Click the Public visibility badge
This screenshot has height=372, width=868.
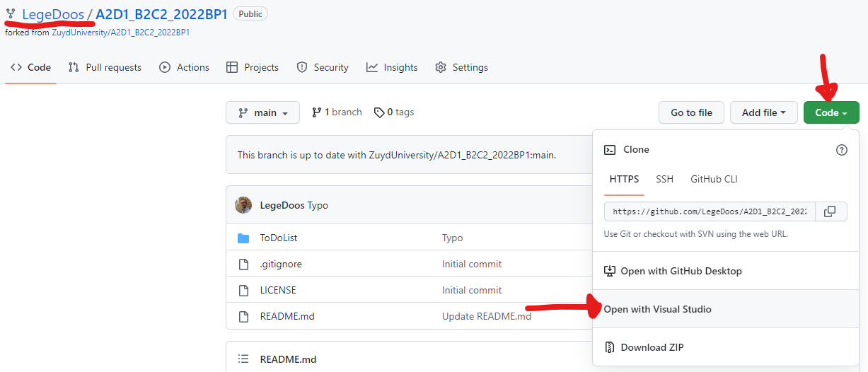250,13
